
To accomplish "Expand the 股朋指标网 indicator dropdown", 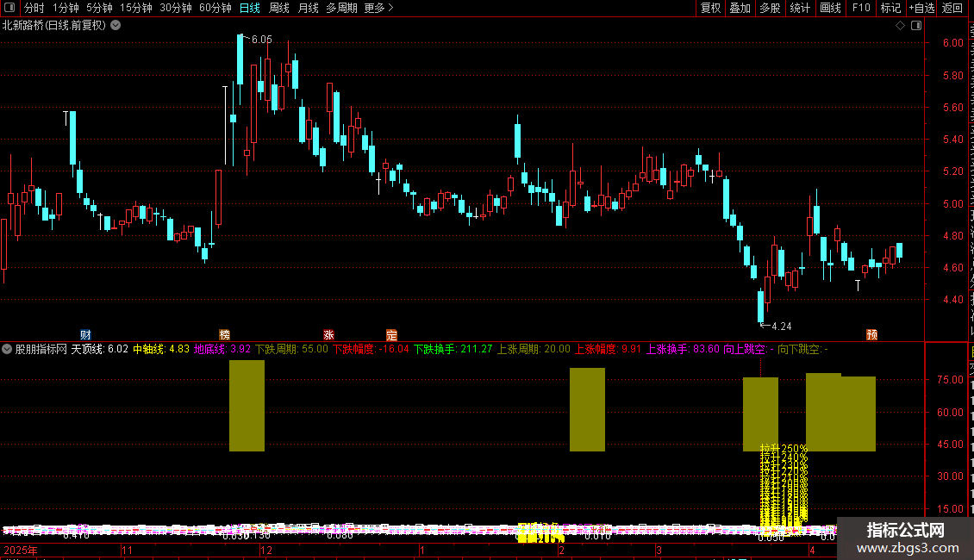I will pos(7,349).
